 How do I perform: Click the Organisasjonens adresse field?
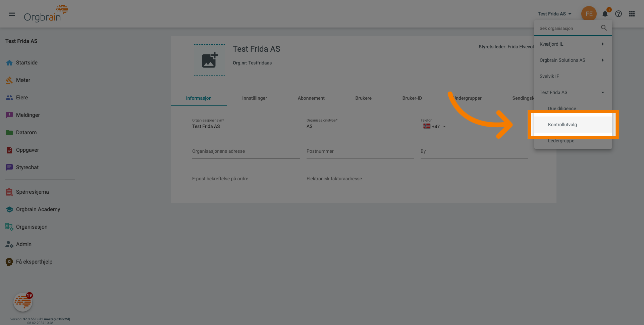[x=246, y=151]
